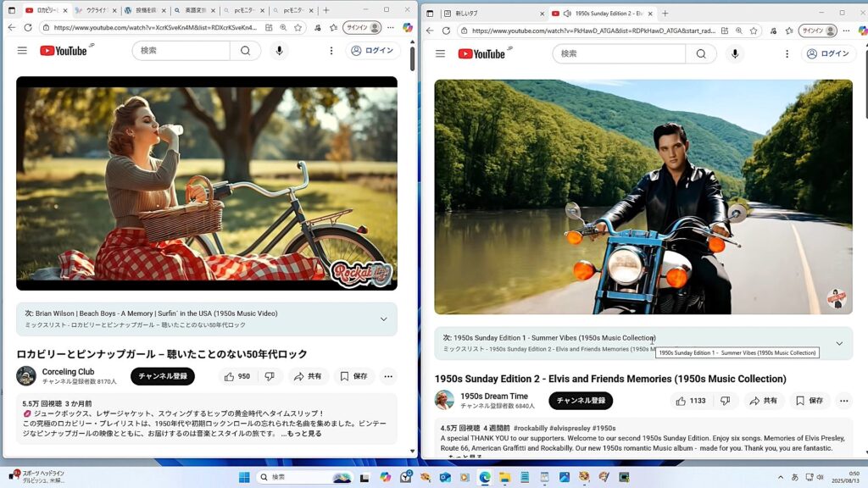This screenshot has height=488, width=868.
Task: Open a new tab in left browser
Action: [326, 10]
